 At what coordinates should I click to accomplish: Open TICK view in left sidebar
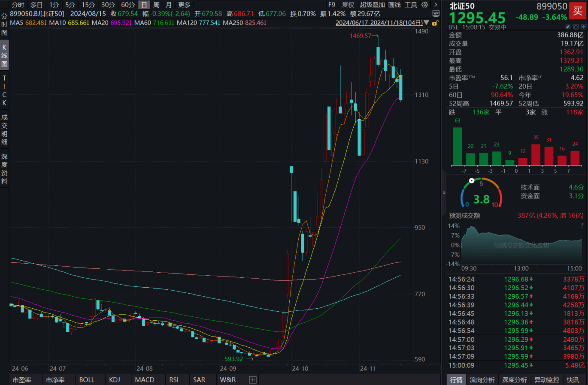4,90
